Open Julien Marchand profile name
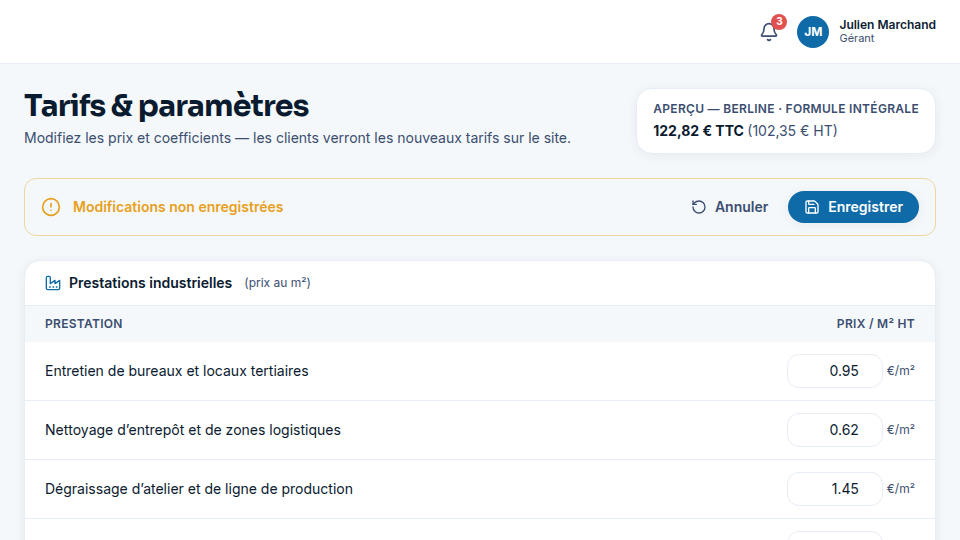 (x=887, y=24)
